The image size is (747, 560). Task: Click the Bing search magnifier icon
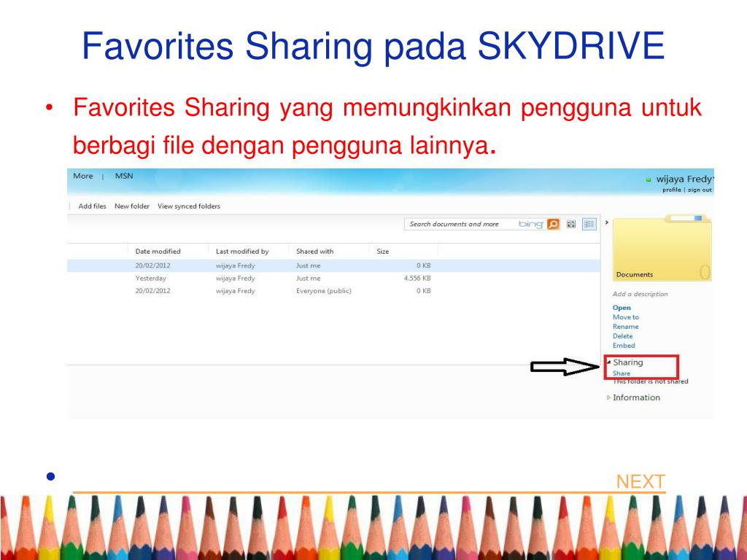pyautogui.click(x=553, y=224)
